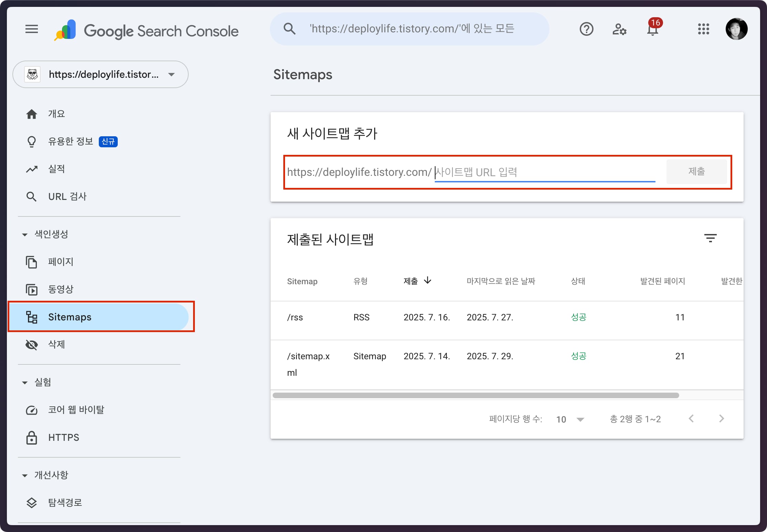Open the navigation hamburger menu

click(31, 29)
